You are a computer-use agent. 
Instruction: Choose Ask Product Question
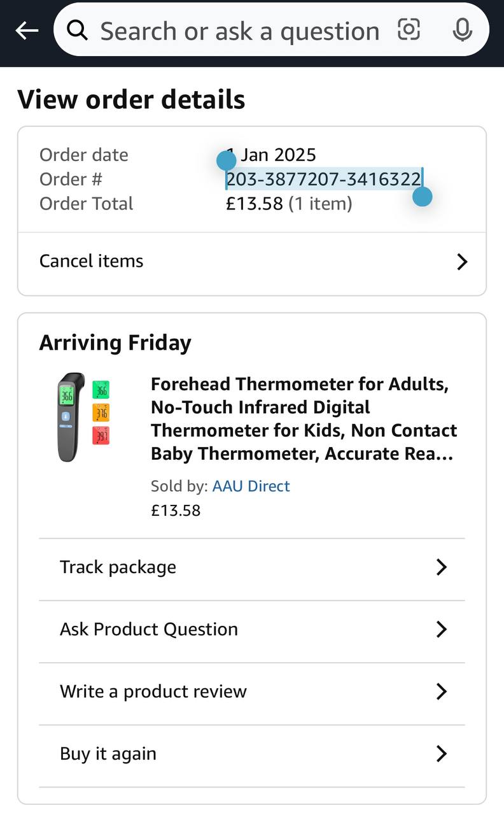click(x=149, y=629)
